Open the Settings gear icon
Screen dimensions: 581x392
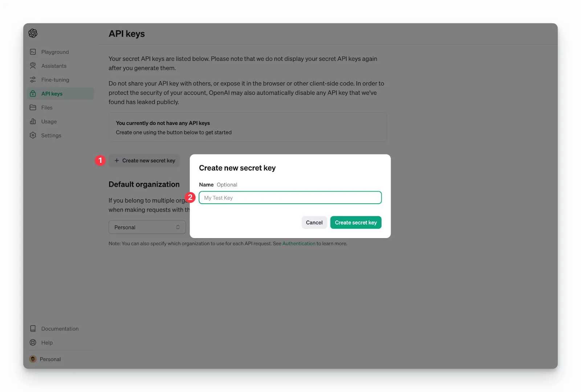click(33, 135)
